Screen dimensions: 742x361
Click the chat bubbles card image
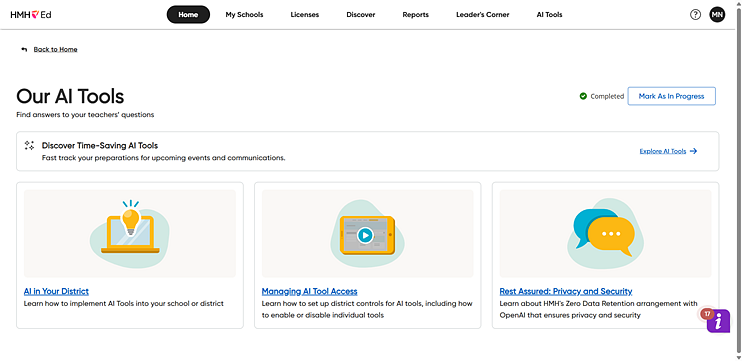tap(605, 234)
